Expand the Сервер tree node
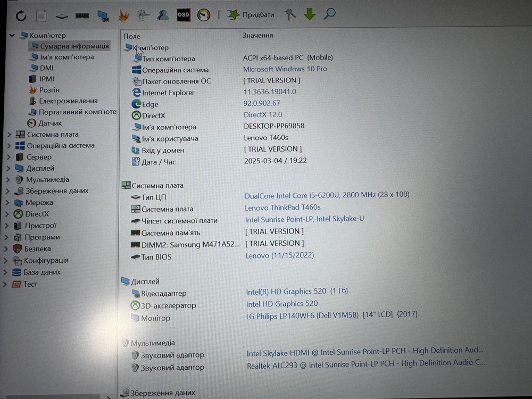 click(9, 157)
